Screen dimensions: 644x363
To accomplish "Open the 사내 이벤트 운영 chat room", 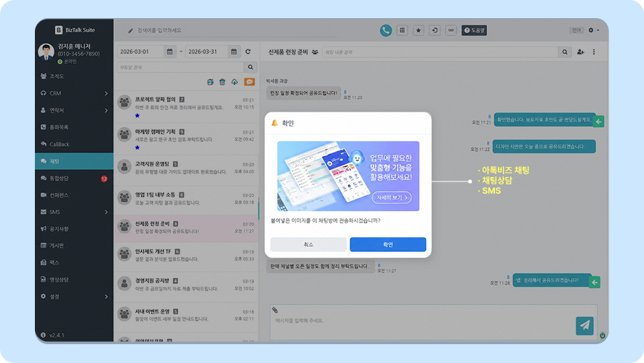I will 186,317.
